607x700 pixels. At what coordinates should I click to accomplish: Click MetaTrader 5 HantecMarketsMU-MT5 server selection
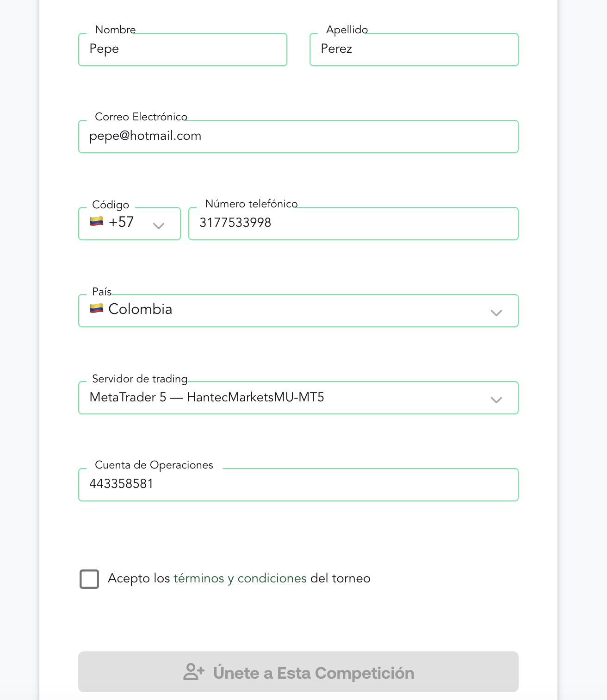(207, 397)
